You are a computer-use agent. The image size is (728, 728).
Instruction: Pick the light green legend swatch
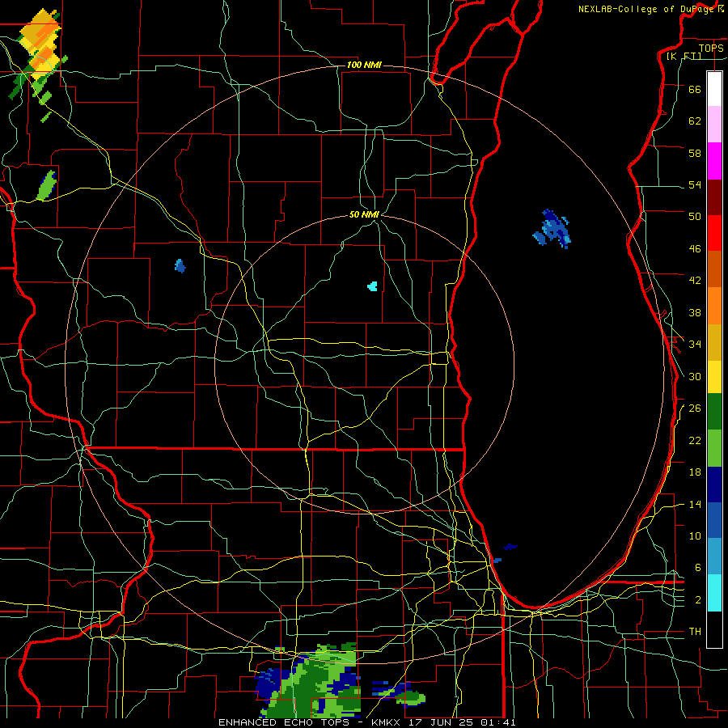[x=714, y=448]
